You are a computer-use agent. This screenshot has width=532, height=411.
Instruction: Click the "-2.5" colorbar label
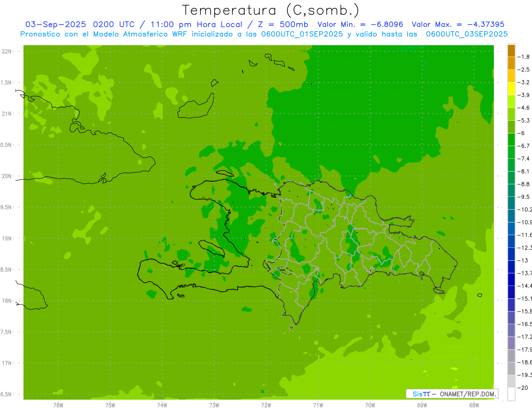point(524,70)
